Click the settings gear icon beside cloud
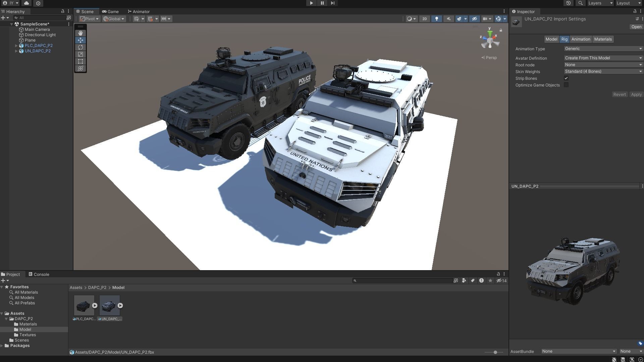Viewport: 644px width, 362px height. (x=38, y=3)
